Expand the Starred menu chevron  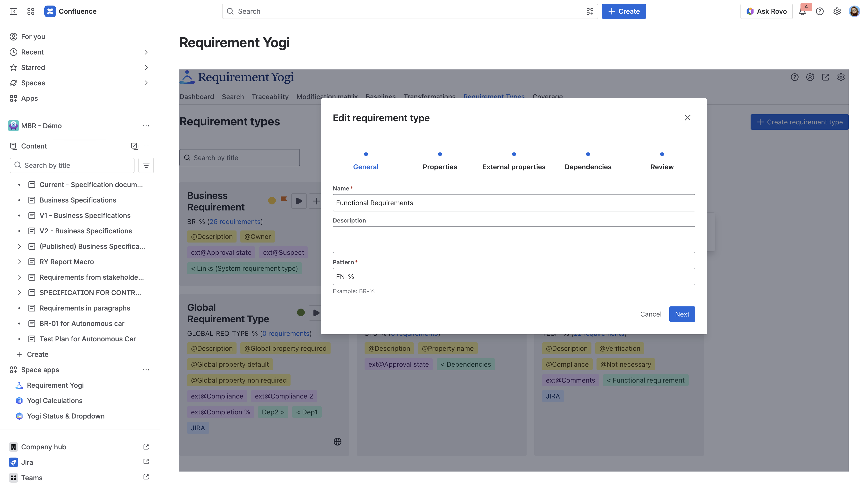click(x=146, y=67)
